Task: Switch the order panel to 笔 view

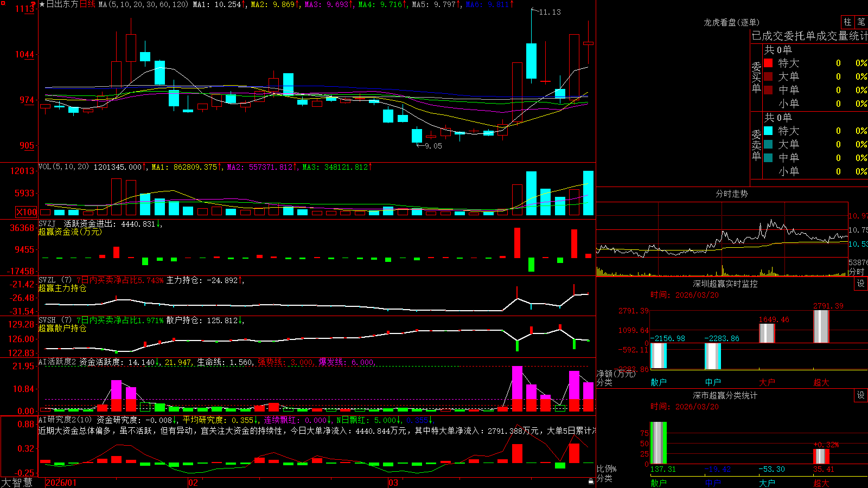Action: click(861, 22)
